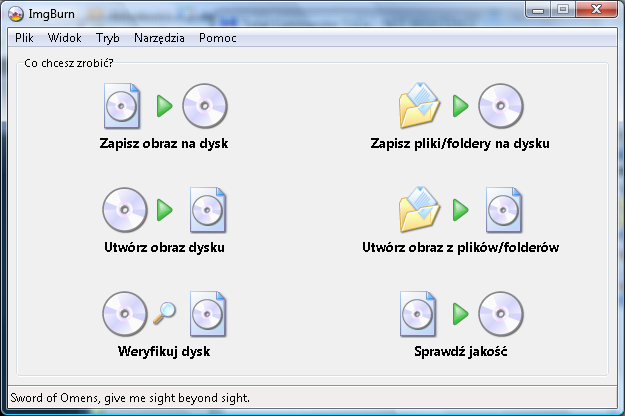
Task: Choose 'Sprawdź jakość' label
Action: (460, 351)
